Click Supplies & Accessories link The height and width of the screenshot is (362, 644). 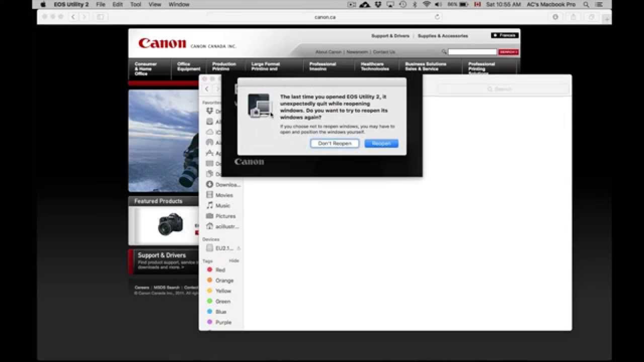tap(443, 36)
